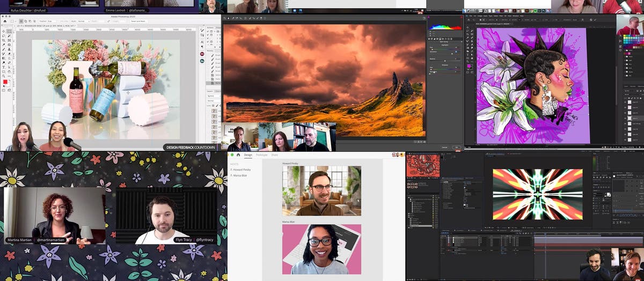Image resolution: width=644 pixels, height=281 pixels.
Task: Choose Subtract from selection mode in Photoshop 2020 options bar
Action: (30, 21)
